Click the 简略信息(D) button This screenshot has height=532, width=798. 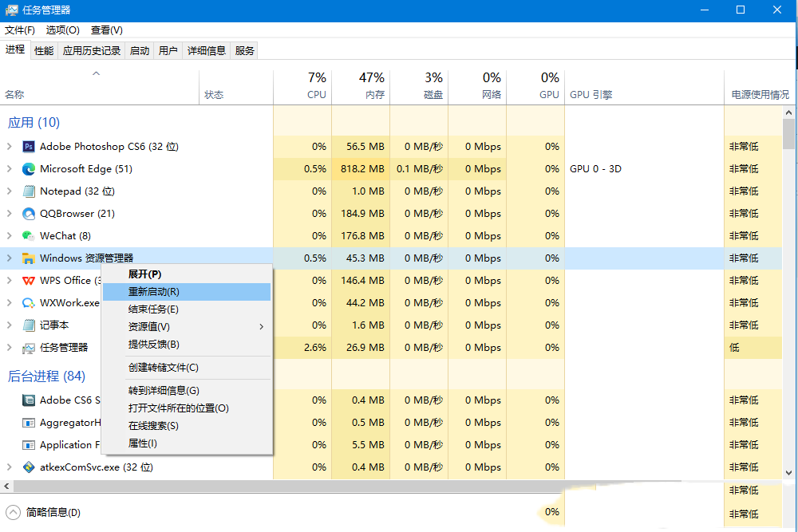[x=52, y=512]
